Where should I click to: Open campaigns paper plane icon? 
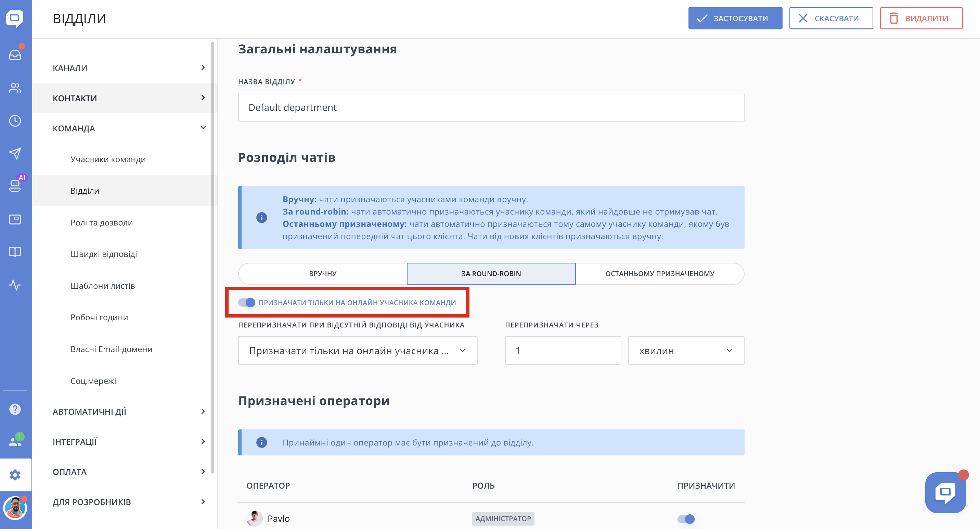15,154
